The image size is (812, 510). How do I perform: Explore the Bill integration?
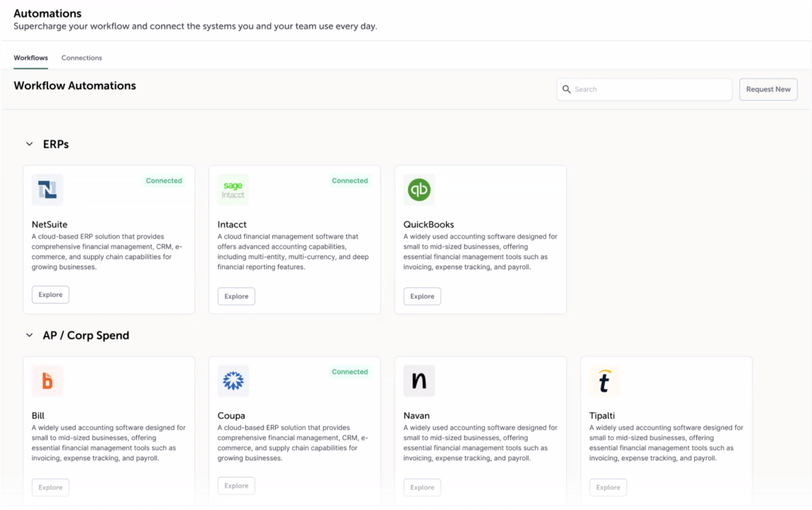(51, 487)
